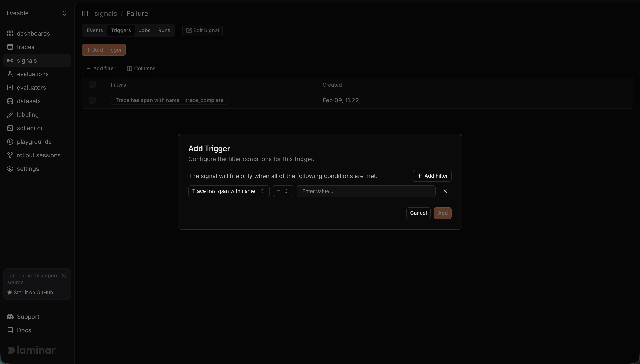
Task: Collapse the sidebar panel
Action: (85, 14)
